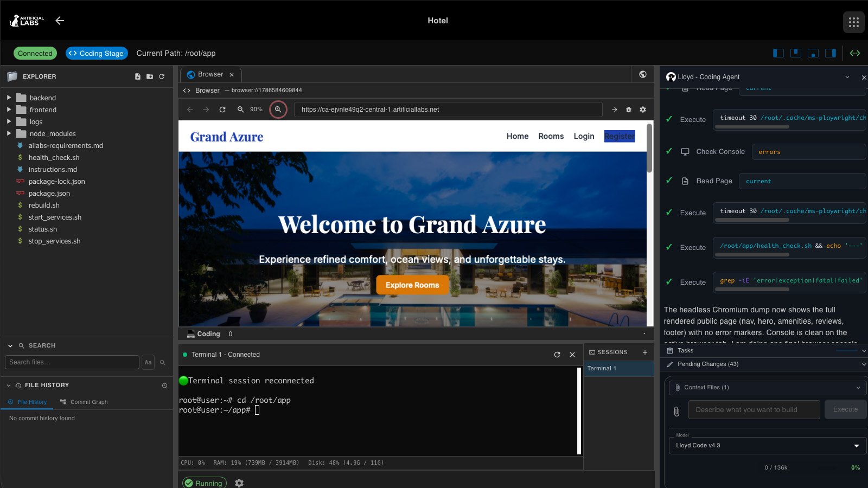Viewport: 868px width, 488px height.
Task: Open ailabs-requirements.md file
Action: tap(66, 145)
